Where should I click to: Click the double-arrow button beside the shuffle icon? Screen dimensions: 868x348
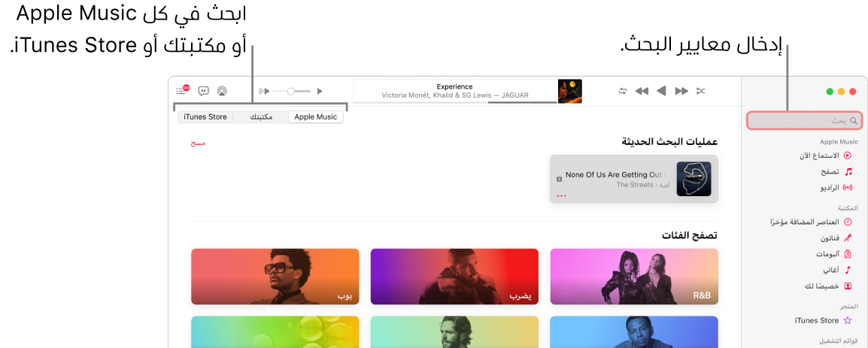pyautogui.click(x=681, y=91)
